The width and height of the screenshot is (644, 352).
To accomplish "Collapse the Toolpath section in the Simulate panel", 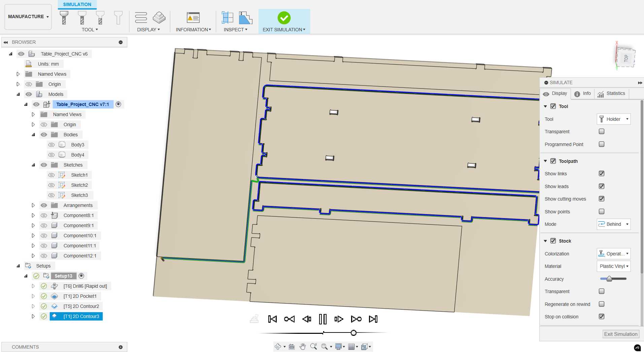I will point(545,161).
